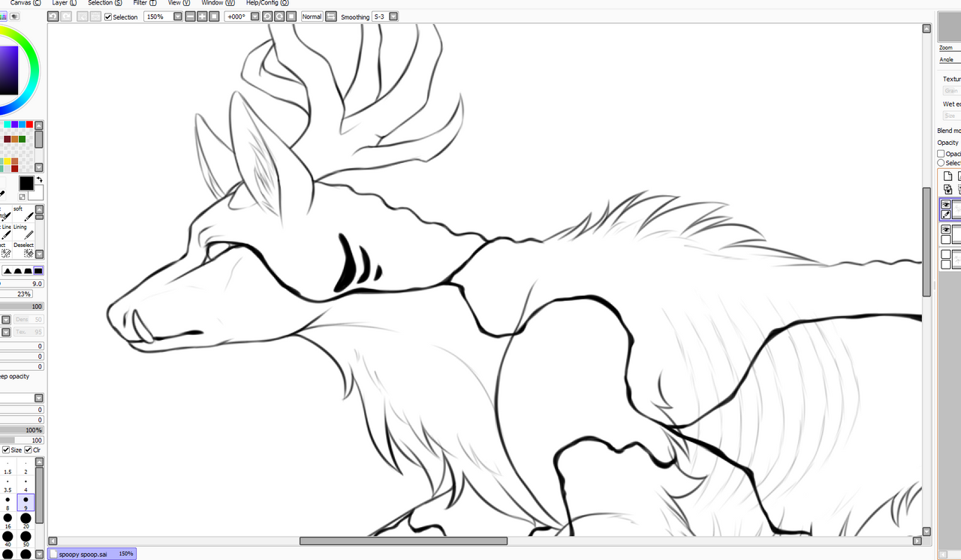Hide the top selected layer's eye

(946, 204)
